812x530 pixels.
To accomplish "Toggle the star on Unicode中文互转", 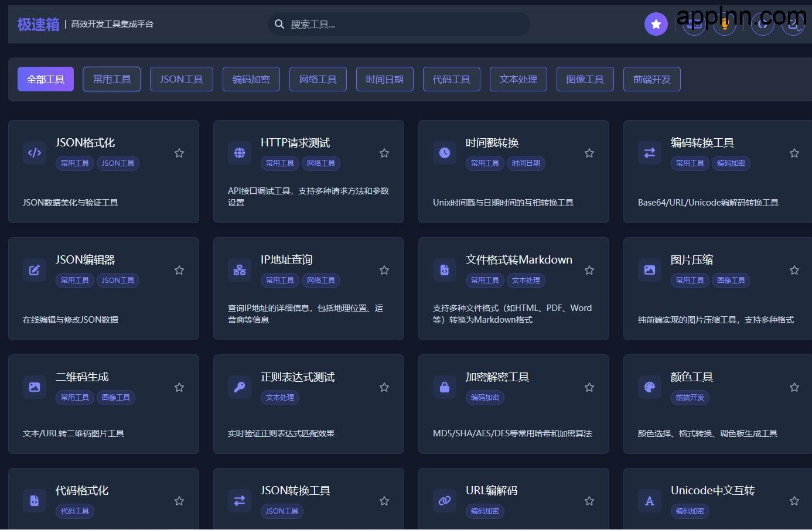I will point(794,501).
